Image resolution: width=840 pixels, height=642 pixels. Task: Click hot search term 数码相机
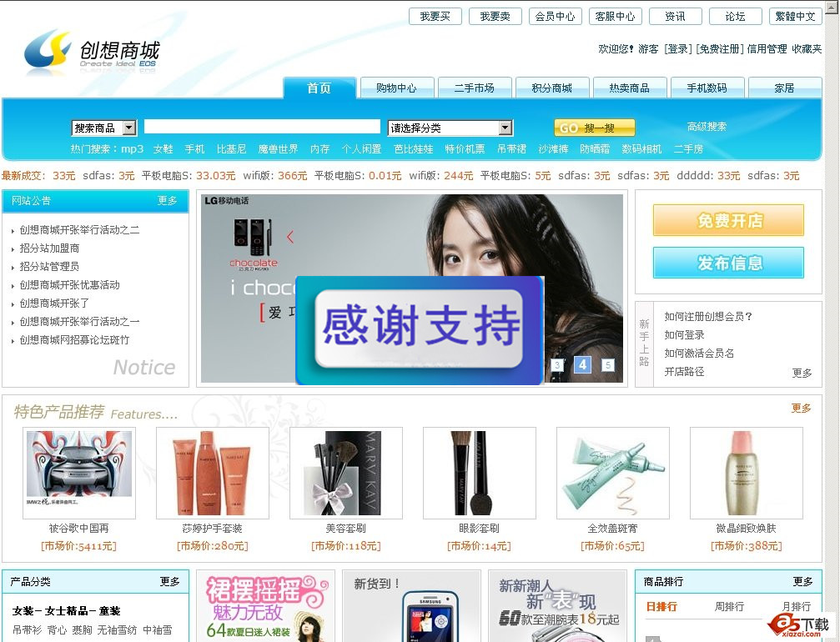click(641, 149)
